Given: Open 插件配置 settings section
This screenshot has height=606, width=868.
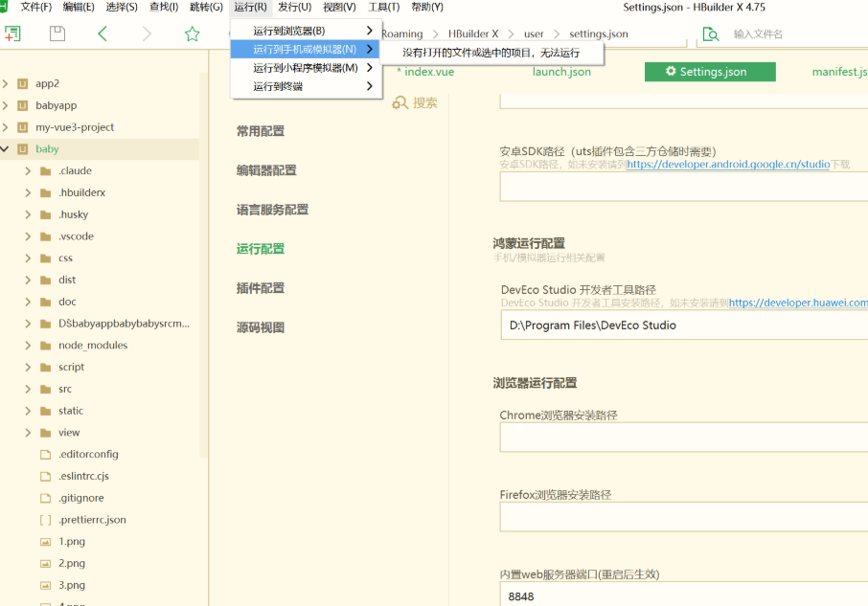Looking at the screenshot, I should tap(261, 288).
